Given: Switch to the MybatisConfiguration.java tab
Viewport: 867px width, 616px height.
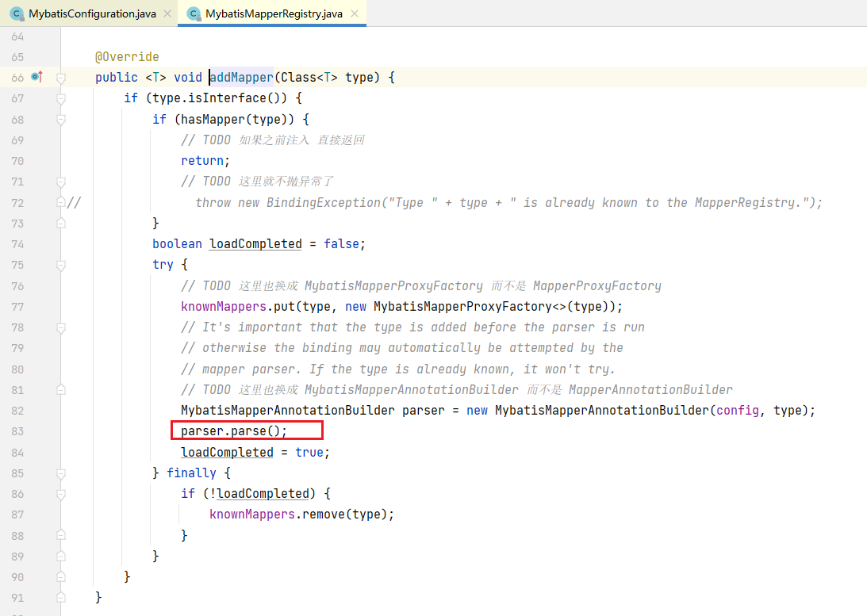Looking at the screenshot, I should point(92,14).
